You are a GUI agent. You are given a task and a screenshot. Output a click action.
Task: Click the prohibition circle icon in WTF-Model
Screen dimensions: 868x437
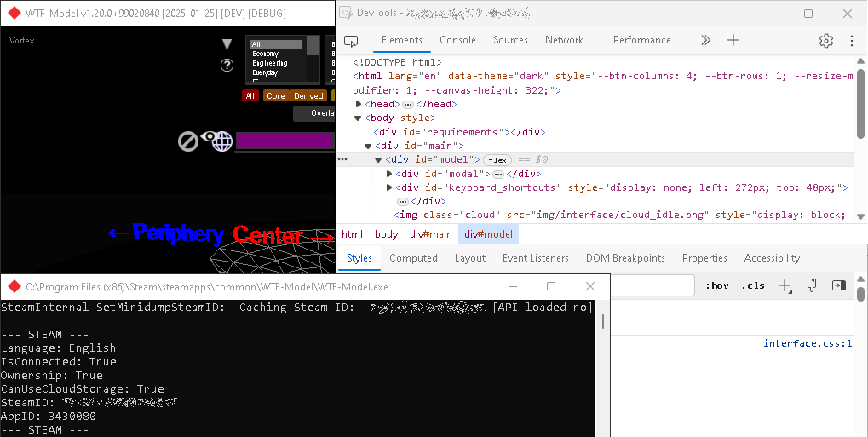coord(188,141)
